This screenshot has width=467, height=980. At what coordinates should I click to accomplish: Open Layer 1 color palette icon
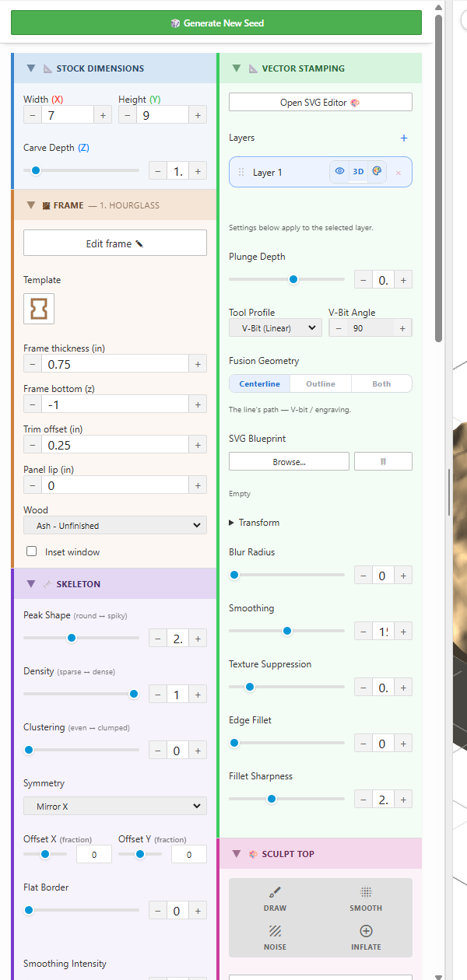pyautogui.click(x=377, y=171)
